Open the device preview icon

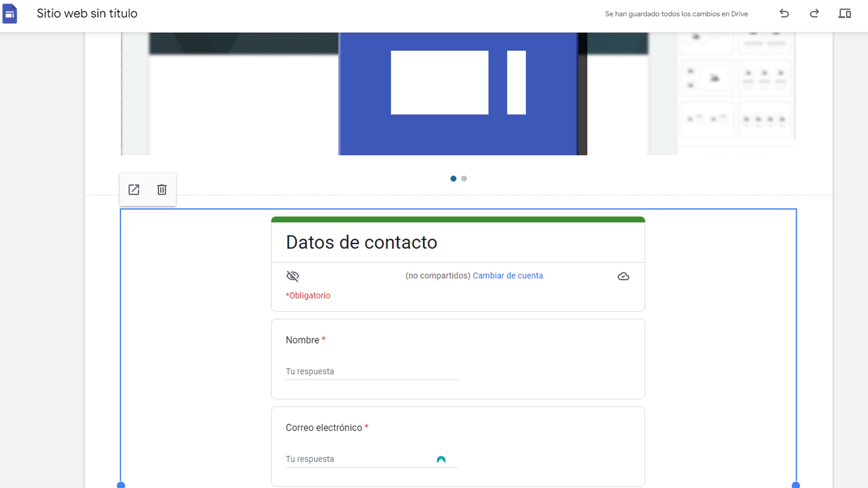(x=844, y=14)
